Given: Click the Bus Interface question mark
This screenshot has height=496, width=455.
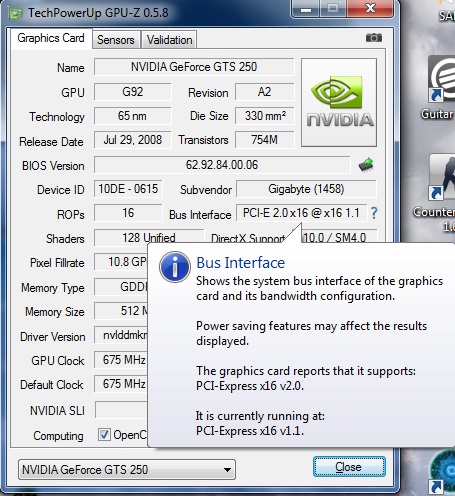Looking at the screenshot, I should point(374,213).
